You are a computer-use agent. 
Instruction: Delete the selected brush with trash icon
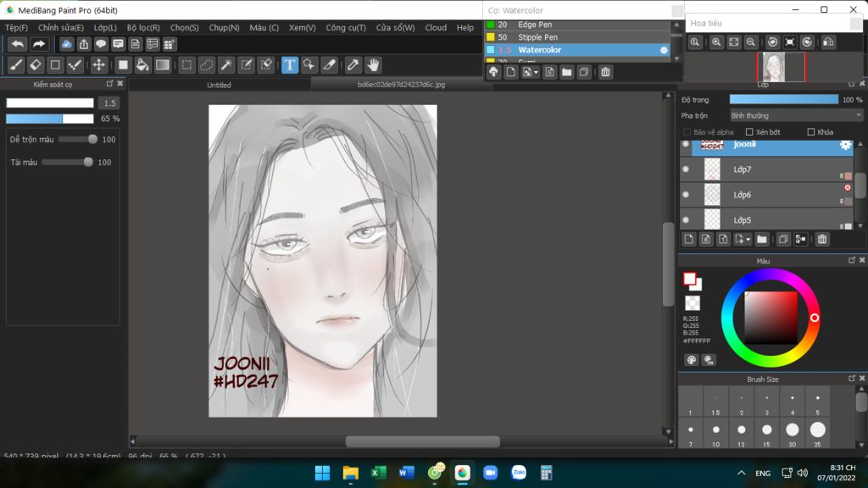605,72
